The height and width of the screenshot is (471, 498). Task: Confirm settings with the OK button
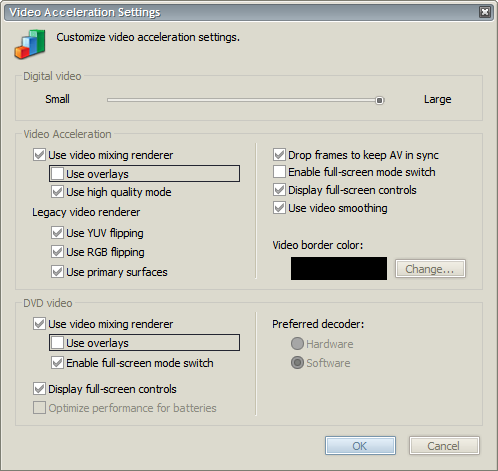360,446
